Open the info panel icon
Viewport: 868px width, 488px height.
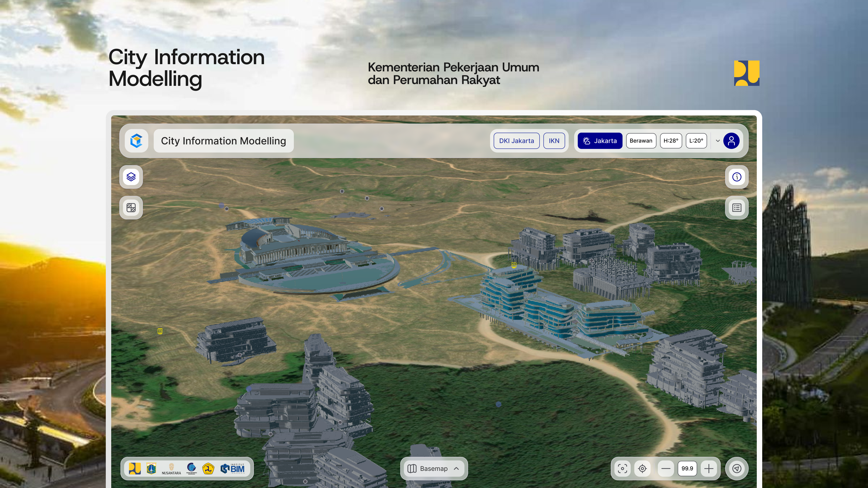[737, 177]
